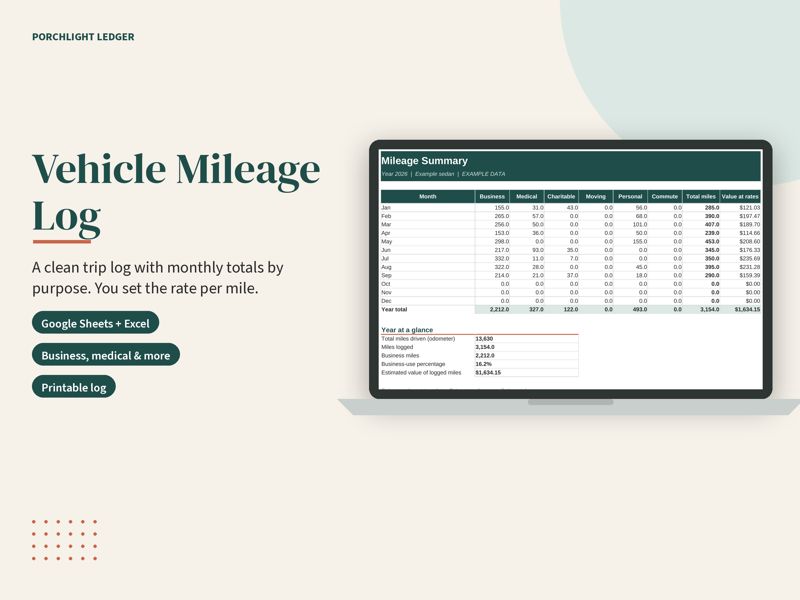Click the Total miles column header
The width and height of the screenshot is (800, 600).
click(701, 196)
